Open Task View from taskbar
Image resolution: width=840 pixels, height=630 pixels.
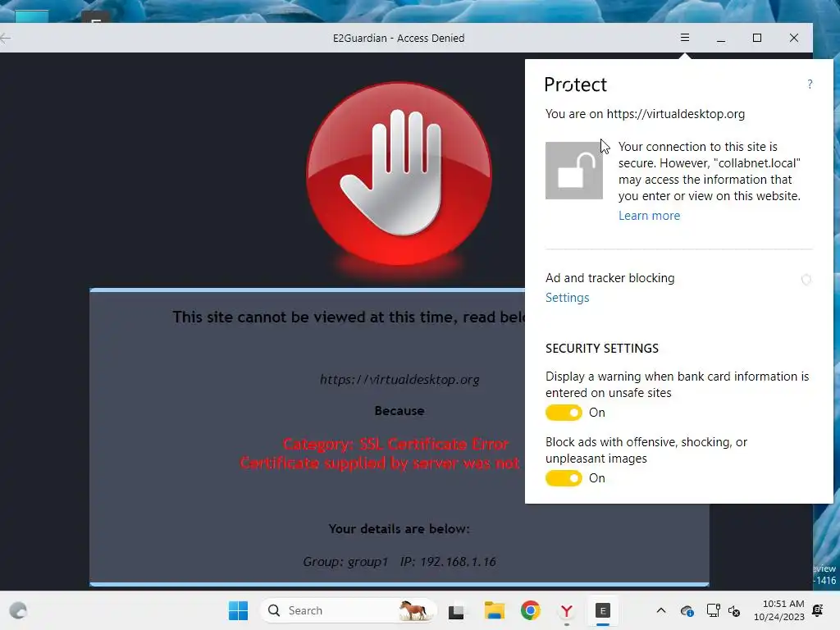click(x=456, y=610)
